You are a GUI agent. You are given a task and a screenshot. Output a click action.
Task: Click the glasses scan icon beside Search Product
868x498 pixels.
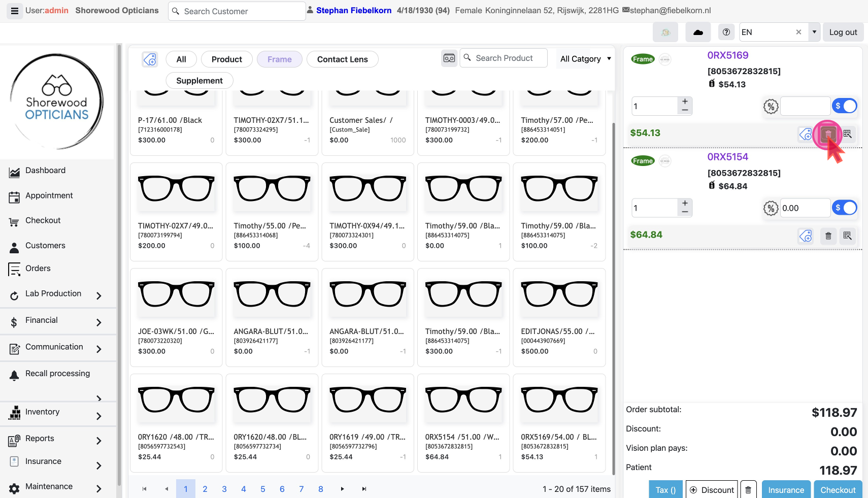(449, 58)
